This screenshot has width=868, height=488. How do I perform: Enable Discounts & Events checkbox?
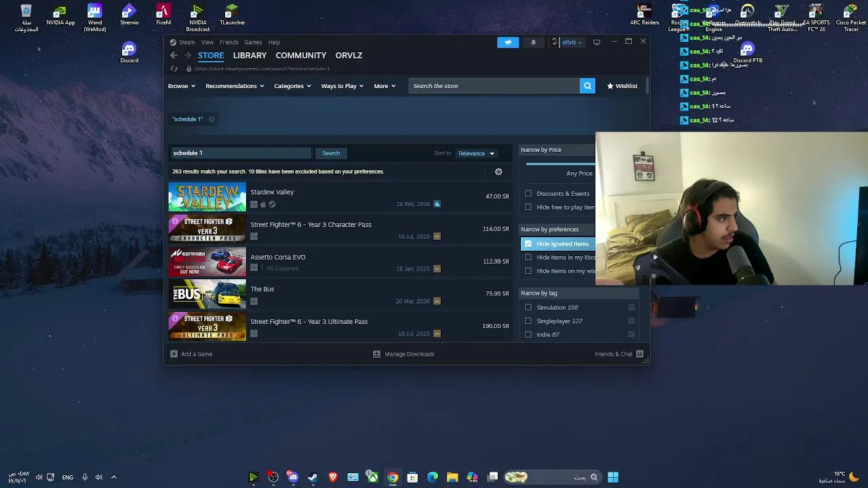tap(528, 193)
